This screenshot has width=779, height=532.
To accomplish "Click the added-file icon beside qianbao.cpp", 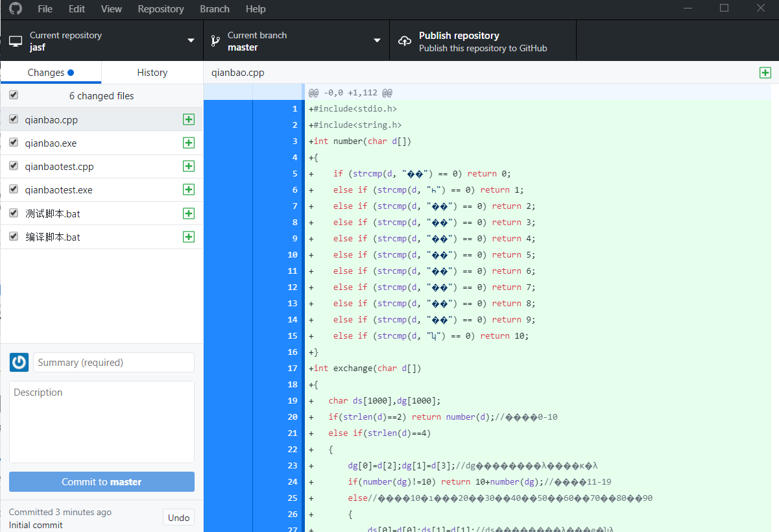I will [189, 119].
